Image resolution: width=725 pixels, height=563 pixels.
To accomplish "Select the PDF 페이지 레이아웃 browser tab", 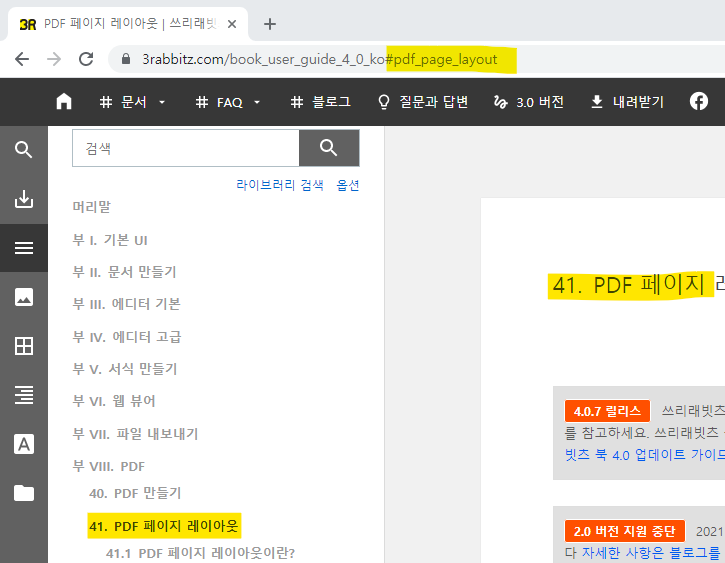I will tap(128, 24).
